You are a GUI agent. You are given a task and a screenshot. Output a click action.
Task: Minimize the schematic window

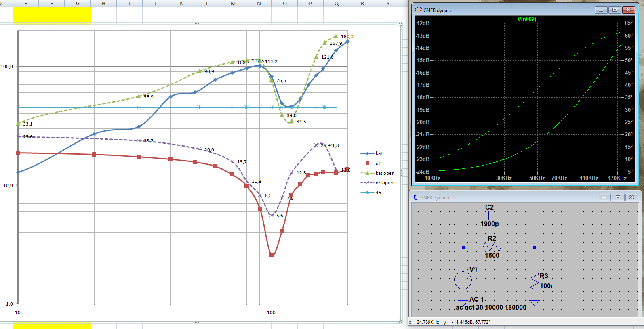click(x=604, y=197)
